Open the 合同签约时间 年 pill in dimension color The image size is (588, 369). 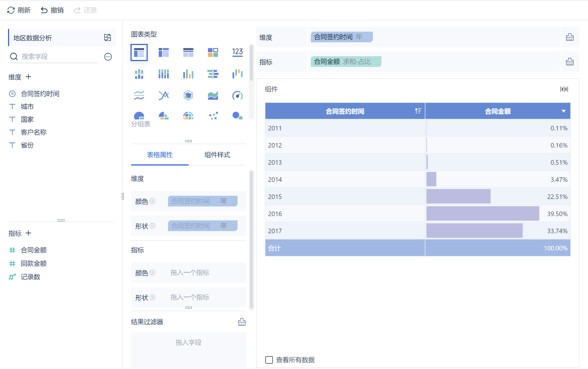click(x=203, y=201)
